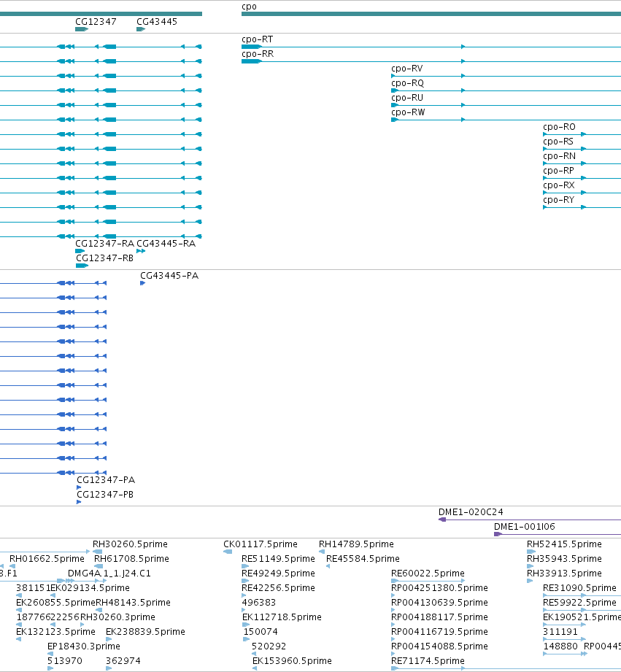Select EST RE51149.5prime
The width and height of the screenshot is (621, 672).
pos(278,559)
